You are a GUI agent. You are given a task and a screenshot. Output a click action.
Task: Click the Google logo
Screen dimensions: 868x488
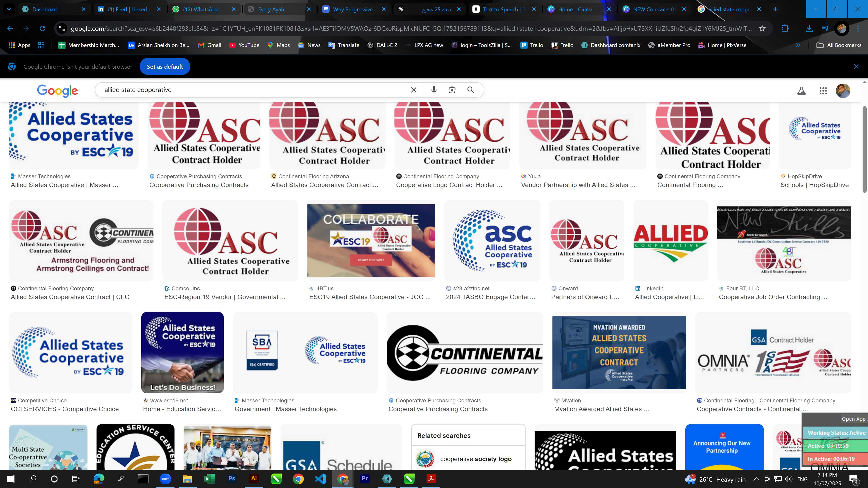coord(57,90)
